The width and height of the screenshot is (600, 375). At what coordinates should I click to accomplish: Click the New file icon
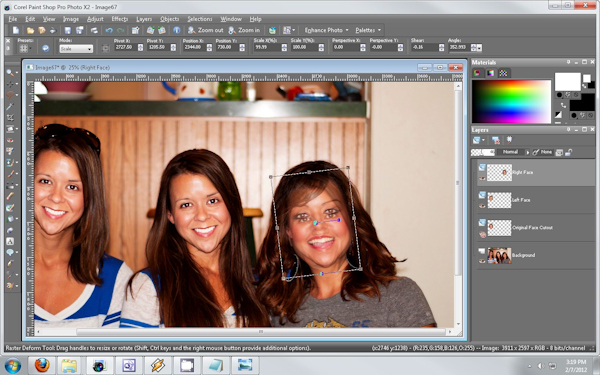(16, 30)
